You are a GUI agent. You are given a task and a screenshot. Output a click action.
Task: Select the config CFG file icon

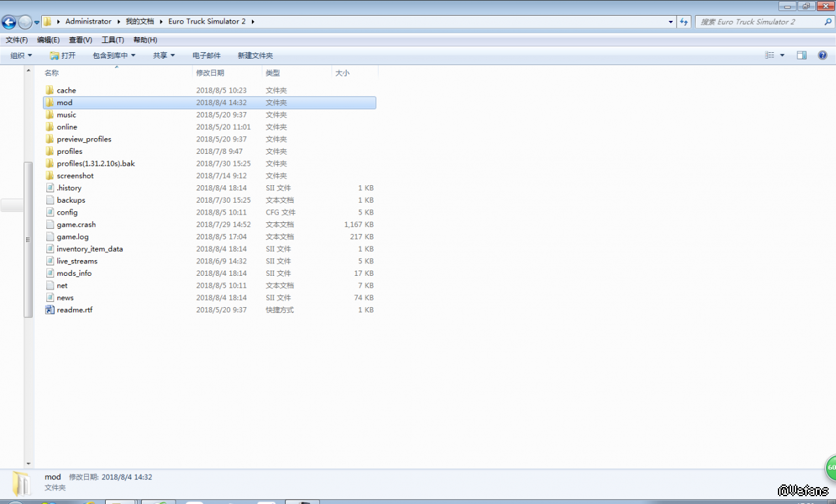click(x=50, y=213)
